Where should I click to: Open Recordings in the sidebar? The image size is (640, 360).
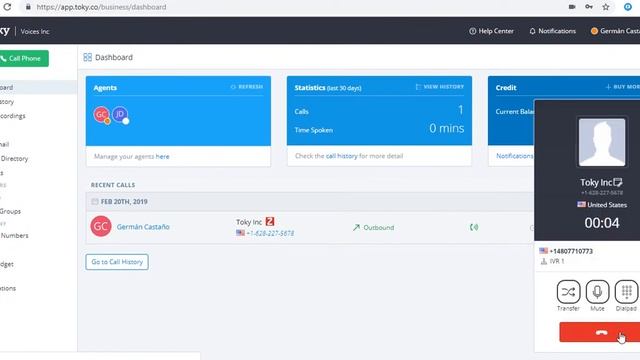click(13, 116)
